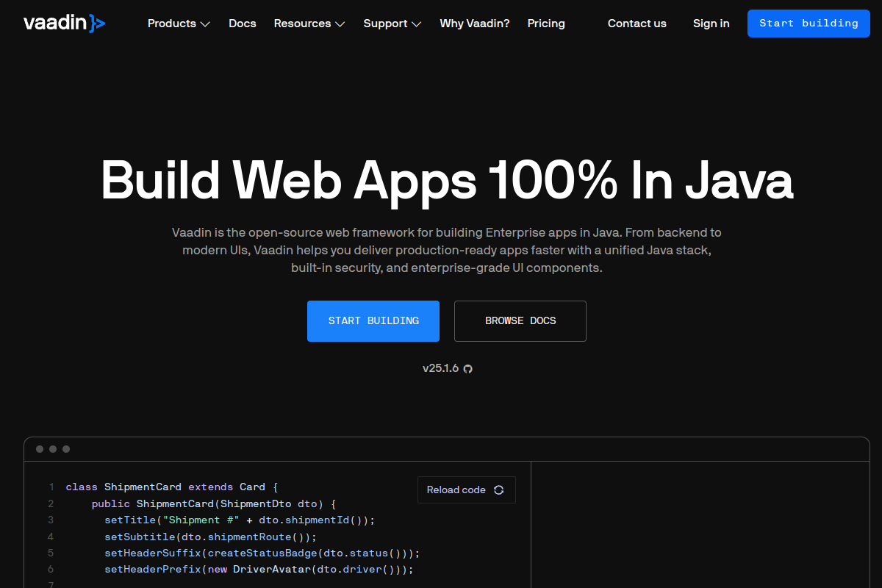Viewport: 882px width, 588px height.
Task: Expand the Resources dropdown menu
Action: click(309, 24)
